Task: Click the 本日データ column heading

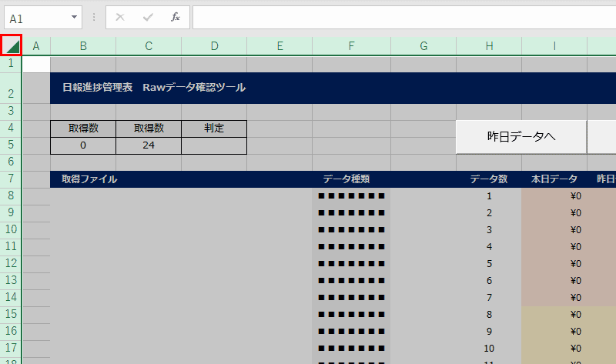Action: 554,179
